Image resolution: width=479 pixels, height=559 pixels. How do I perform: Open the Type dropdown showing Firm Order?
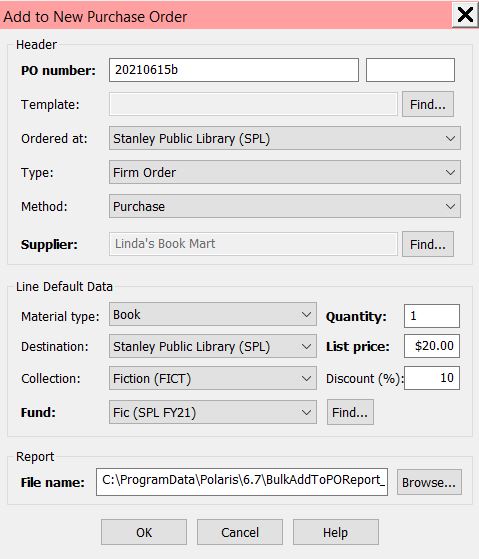click(285, 172)
